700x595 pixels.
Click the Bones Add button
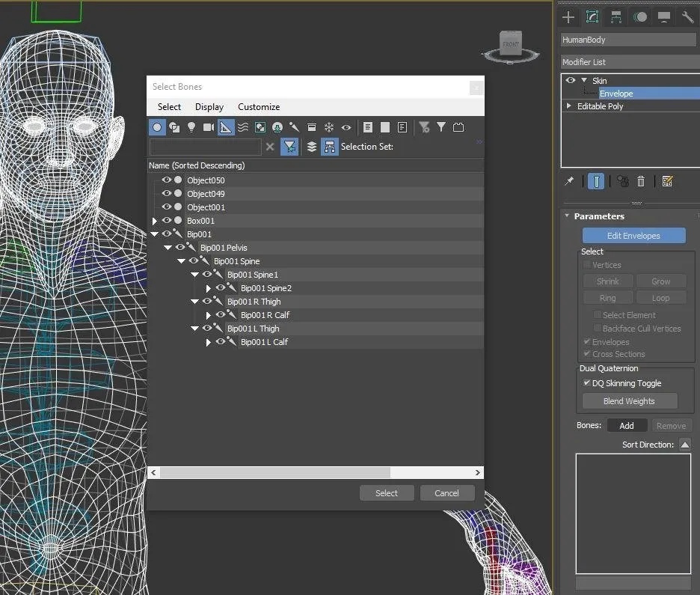(627, 426)
